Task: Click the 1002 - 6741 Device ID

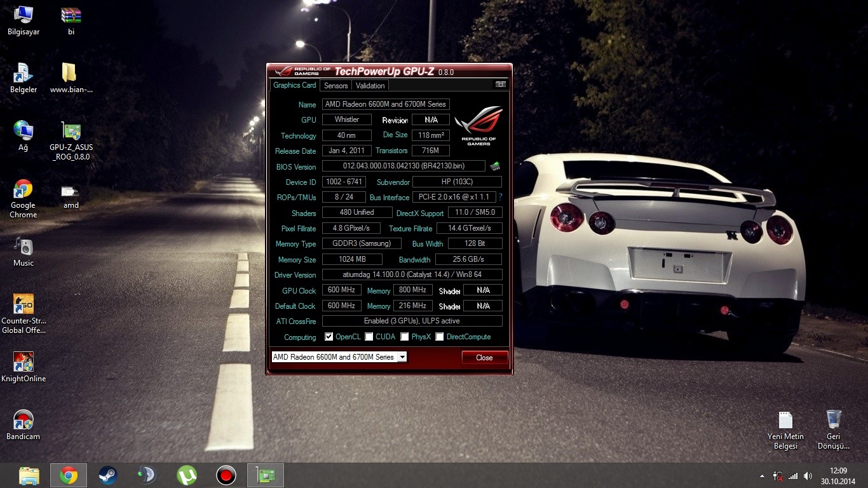Action: pyautogui.click(x=344, y=182)
